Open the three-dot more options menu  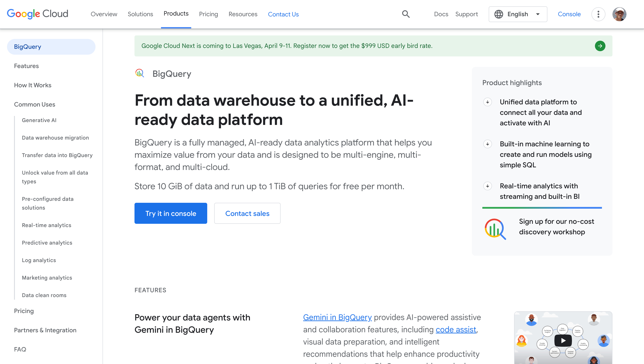(x=598, y=14)
